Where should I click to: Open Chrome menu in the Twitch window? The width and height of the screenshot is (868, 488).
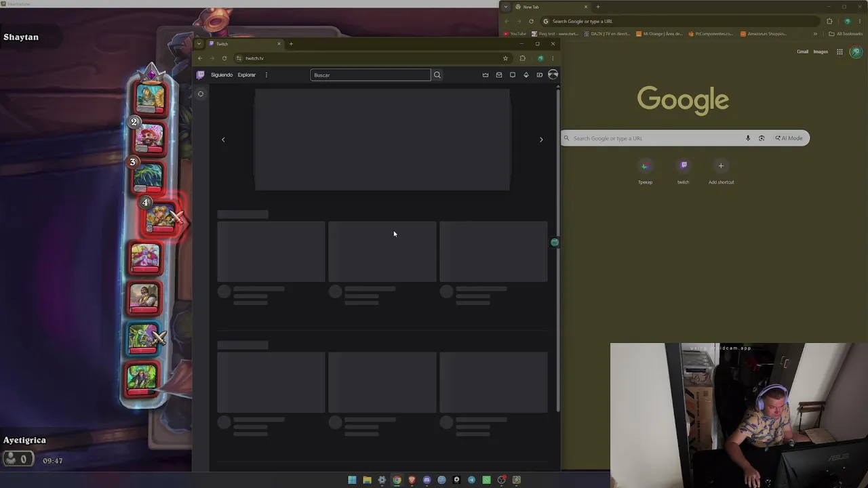coord(553,58)
